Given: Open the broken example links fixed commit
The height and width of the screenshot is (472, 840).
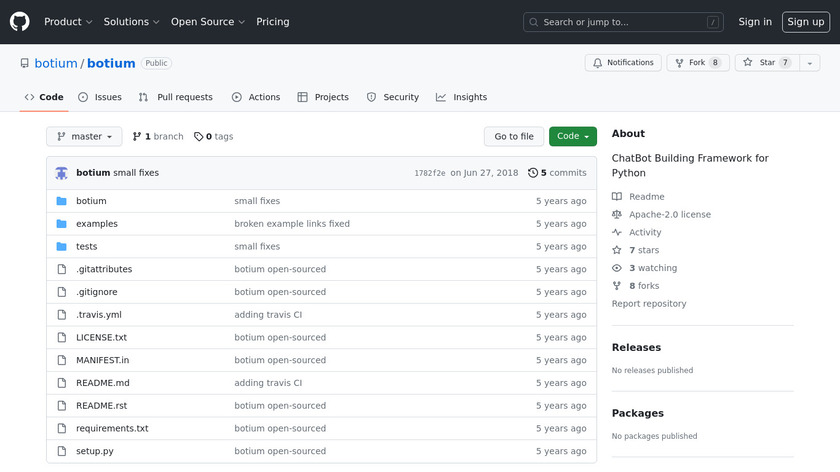Looking at the screenshot, I should coord(292,224).
